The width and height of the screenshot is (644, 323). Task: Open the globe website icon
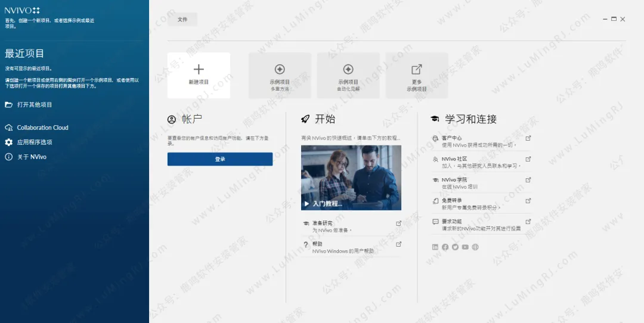(475, 247)
